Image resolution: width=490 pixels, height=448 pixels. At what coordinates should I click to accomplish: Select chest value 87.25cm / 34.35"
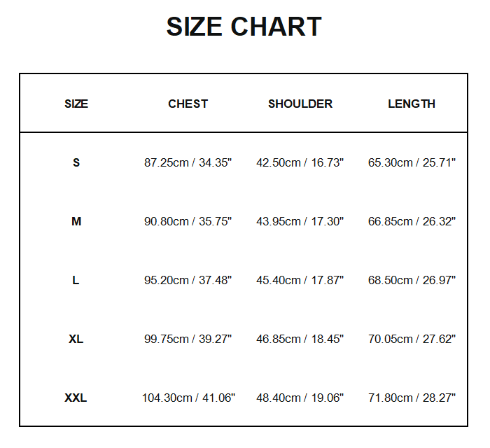[x=188, y=162]
